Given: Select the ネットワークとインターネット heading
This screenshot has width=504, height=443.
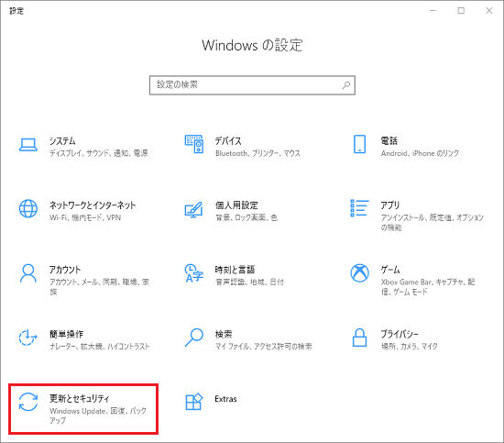Looking at the screenshot, I should pyautogui.click(x=93, y=205).
